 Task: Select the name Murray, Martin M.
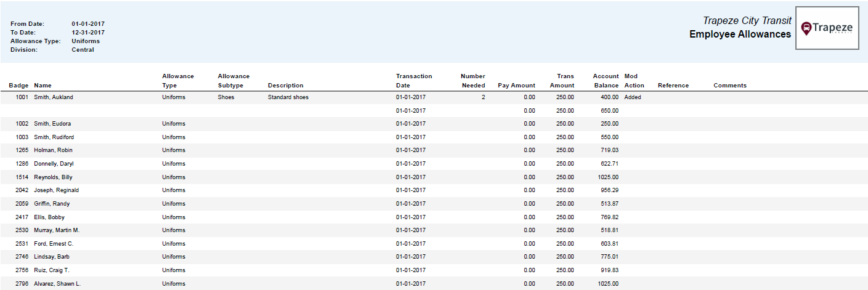point(57,230)
